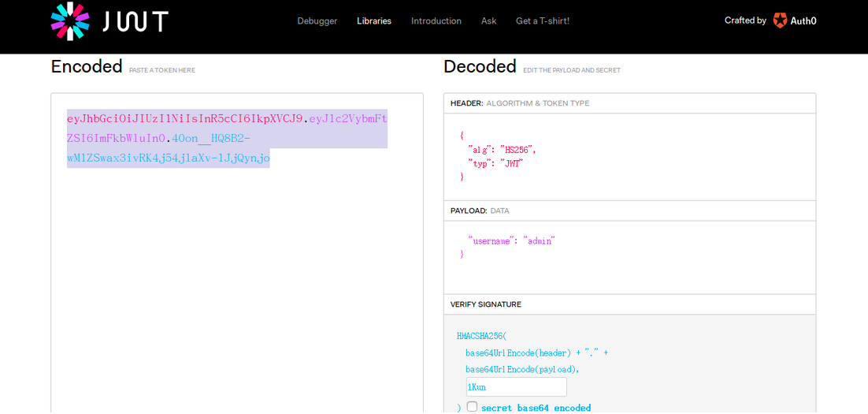
Task: Click the HMACSHA256( signature formula text
Action: pyautogui.click(x=482, y=336)
